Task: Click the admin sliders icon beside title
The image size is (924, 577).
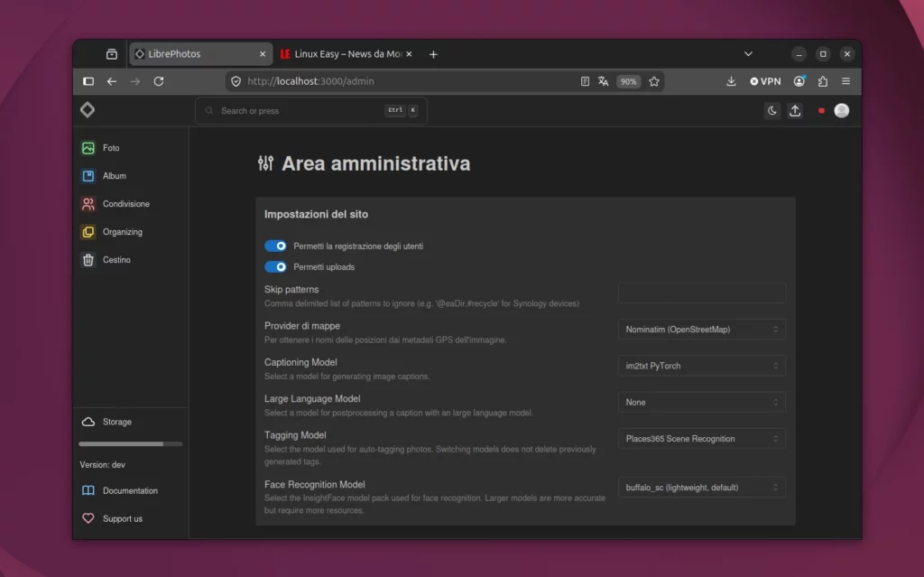Action: (x=266, y=163)
